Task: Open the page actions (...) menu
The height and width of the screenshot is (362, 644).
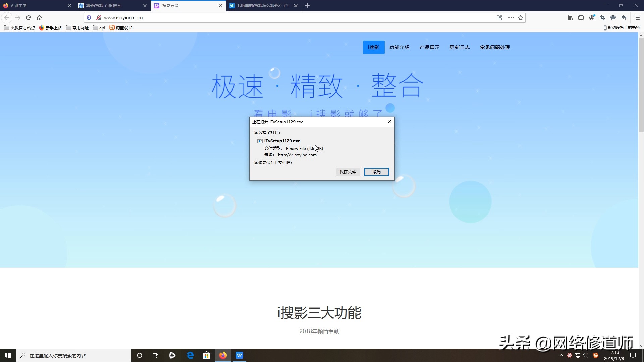Action: 511,18
